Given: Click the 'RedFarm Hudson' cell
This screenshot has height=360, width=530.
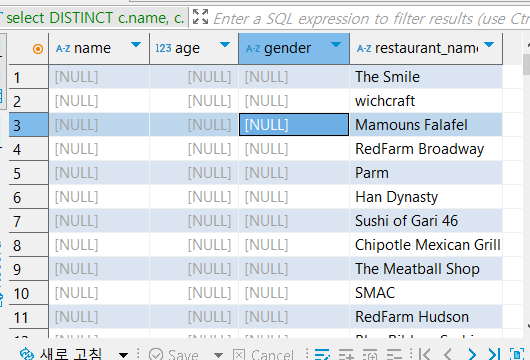Looking at the screenshot, I should pos(426,317).
